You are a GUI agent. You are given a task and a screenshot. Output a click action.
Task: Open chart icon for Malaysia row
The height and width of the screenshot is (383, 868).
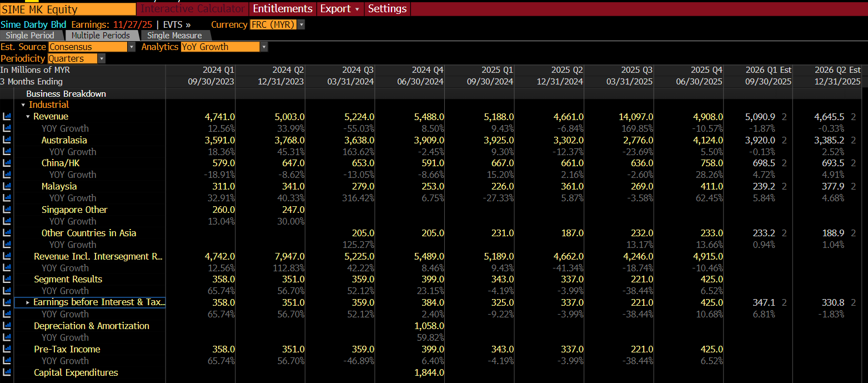7,186
